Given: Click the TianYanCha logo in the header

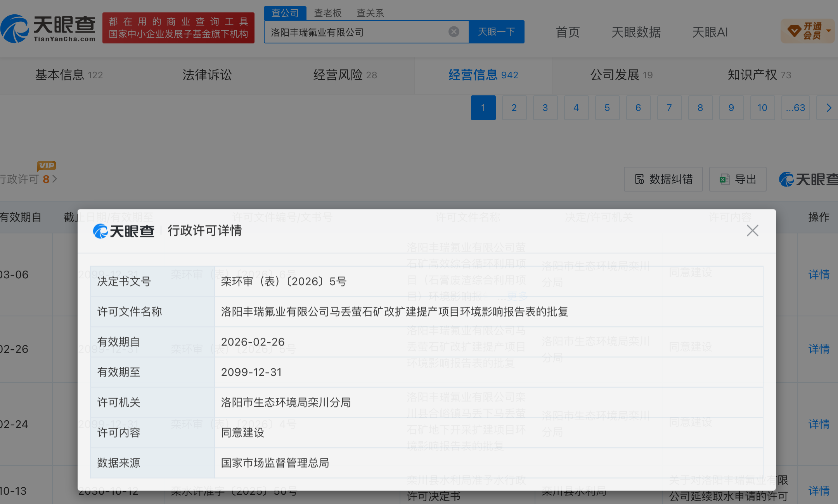Looking at the screenshot, I should pos(48,28).
